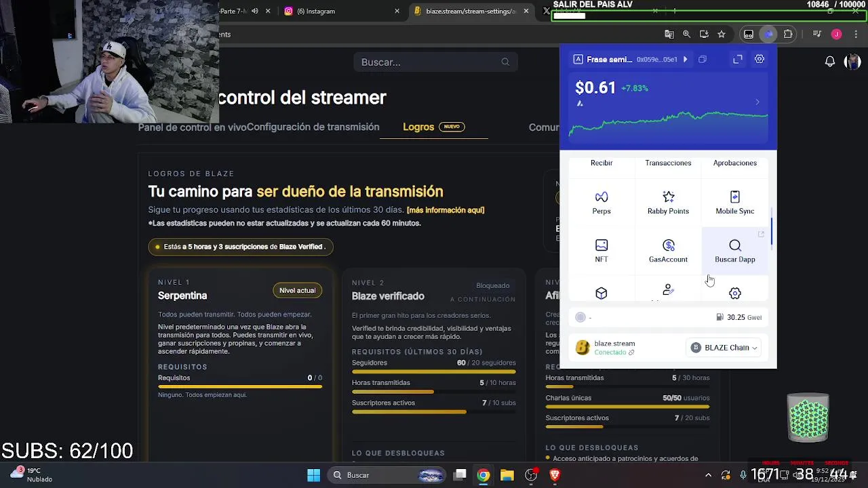868x488 pixels.
Task: Click Chrome icon in taskbar
Action: (484, 475)
